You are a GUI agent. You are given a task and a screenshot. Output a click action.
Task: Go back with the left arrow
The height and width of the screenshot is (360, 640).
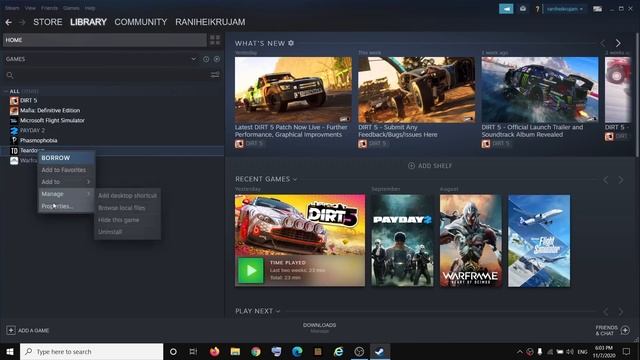[x=9, y=22]
